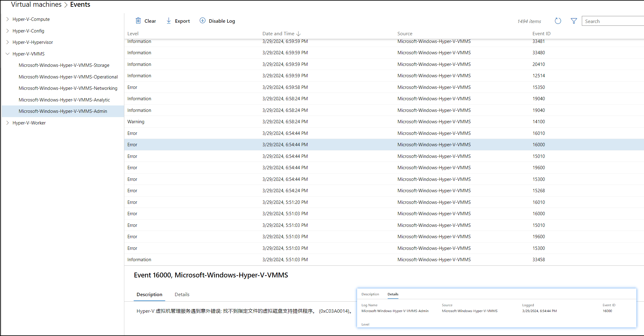The height and width of the screenshot is (336, 644).
Task: Select Microsoft-Windows-Hyper-V-VMMS-Networking log
Action: click(68, 88)
